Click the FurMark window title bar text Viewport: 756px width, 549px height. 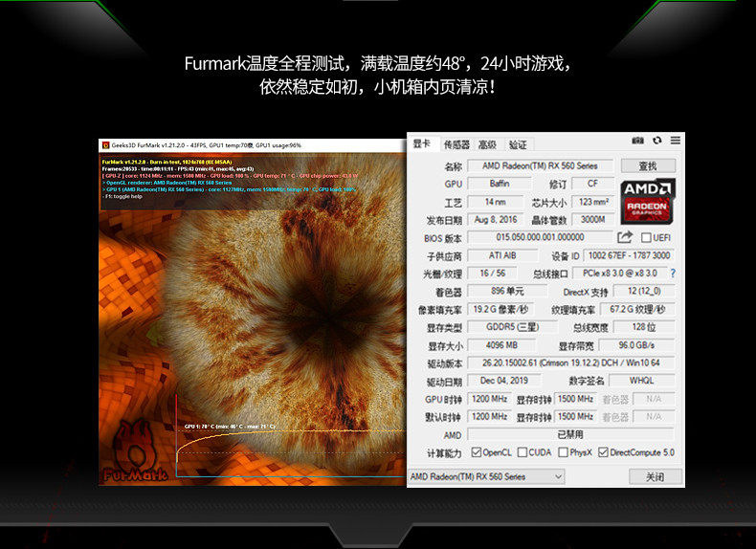pyautogui.click(x=207, y=145)
